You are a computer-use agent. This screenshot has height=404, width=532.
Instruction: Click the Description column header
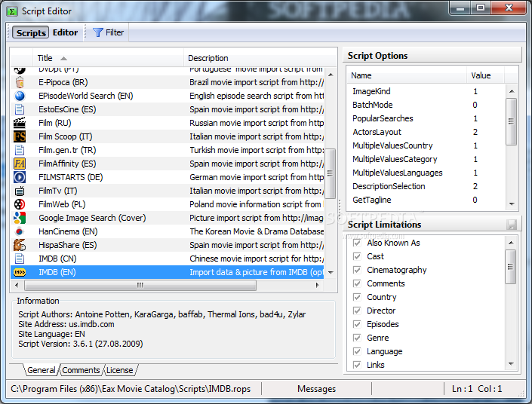tap(260, 58)
